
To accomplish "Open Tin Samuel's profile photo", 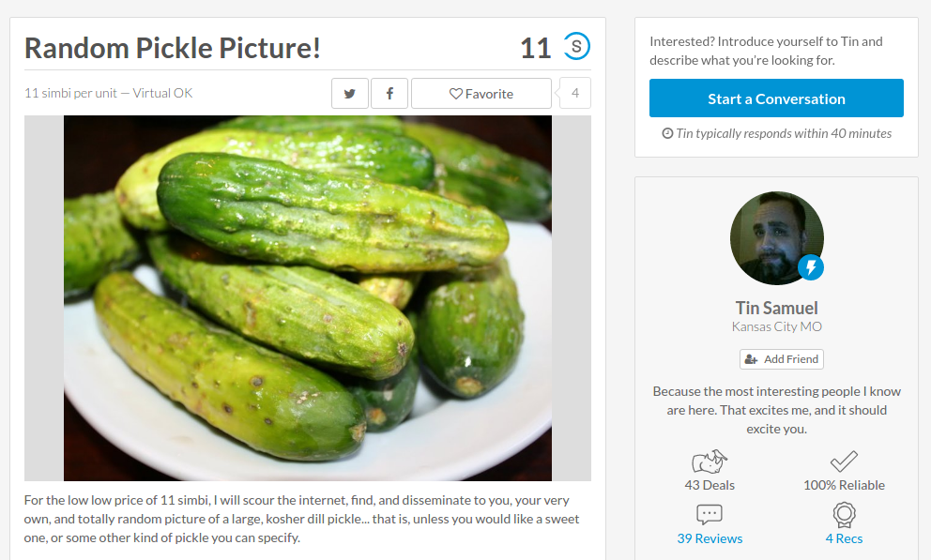I will point(777,238).
